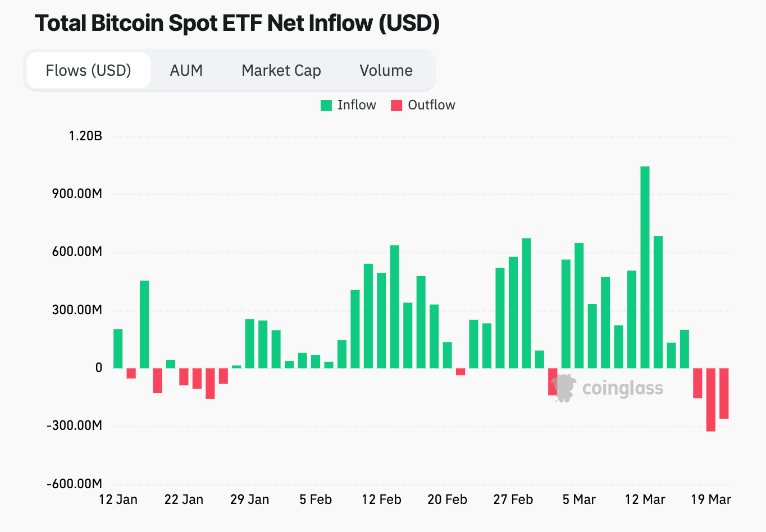The height and width of the screenshot is (532, 766).
Task: Click the chart title Total Bitcoin Spot ETF Net Inflow
Action: (236, 23)
